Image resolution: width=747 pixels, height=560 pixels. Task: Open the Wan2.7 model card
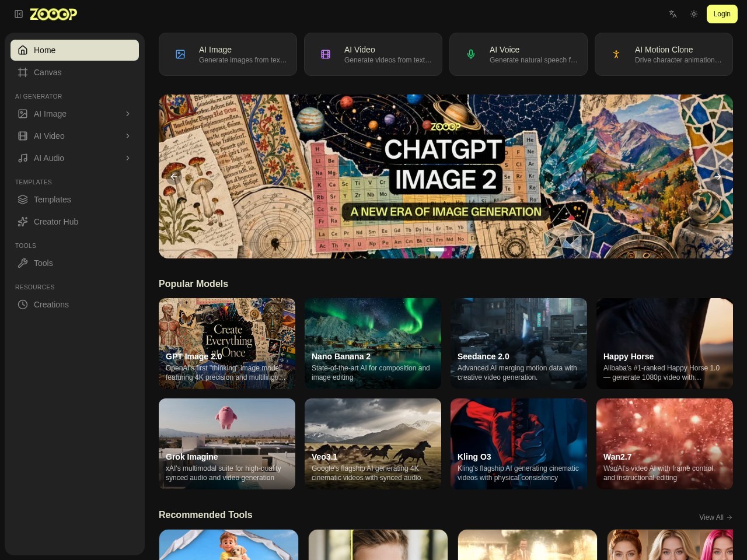tap(665, 444)
